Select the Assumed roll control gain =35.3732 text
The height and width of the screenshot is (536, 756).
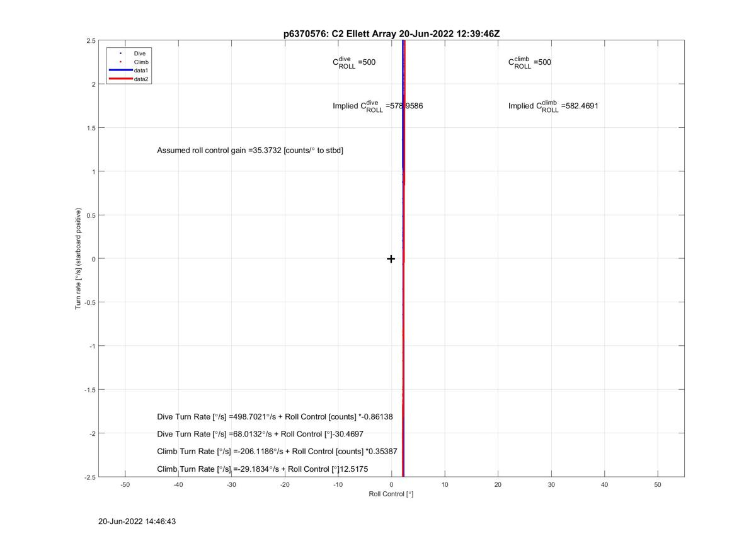[250, 151]
